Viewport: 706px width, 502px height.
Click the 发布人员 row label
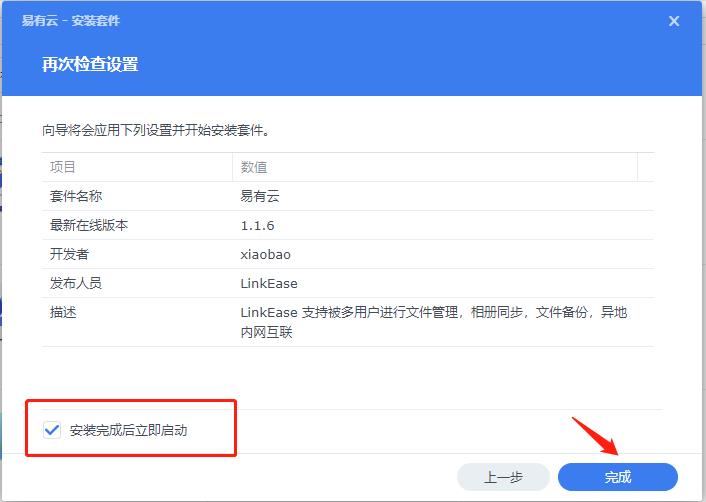pyautogui.click(x=76, y=283)
